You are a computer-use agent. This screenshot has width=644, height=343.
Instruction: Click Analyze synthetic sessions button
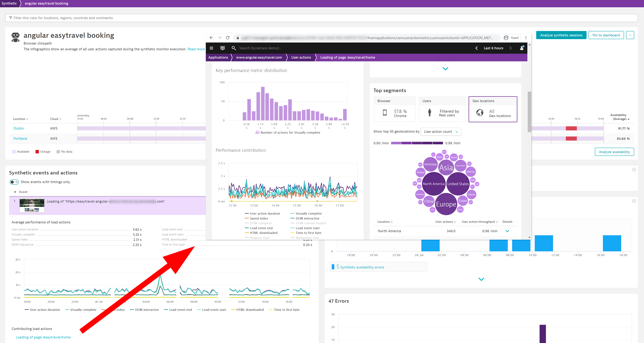tap(561, 35)
